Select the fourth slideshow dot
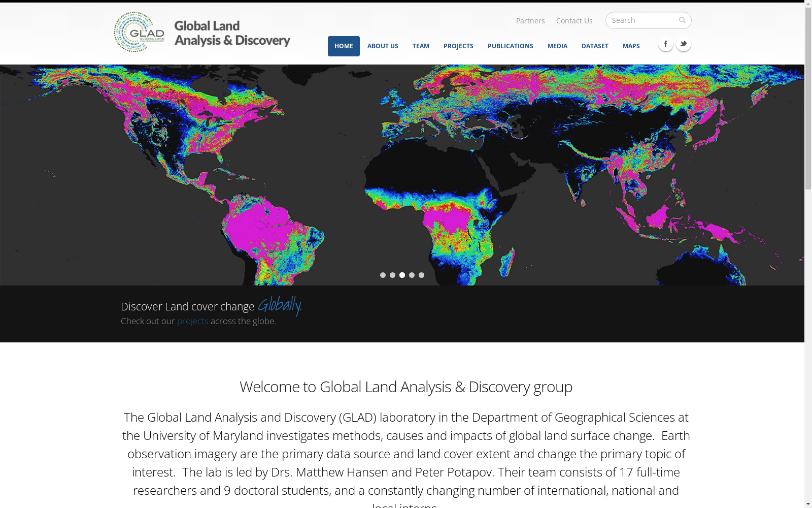This screenshot has width=812, height=508. coord(412,275)
